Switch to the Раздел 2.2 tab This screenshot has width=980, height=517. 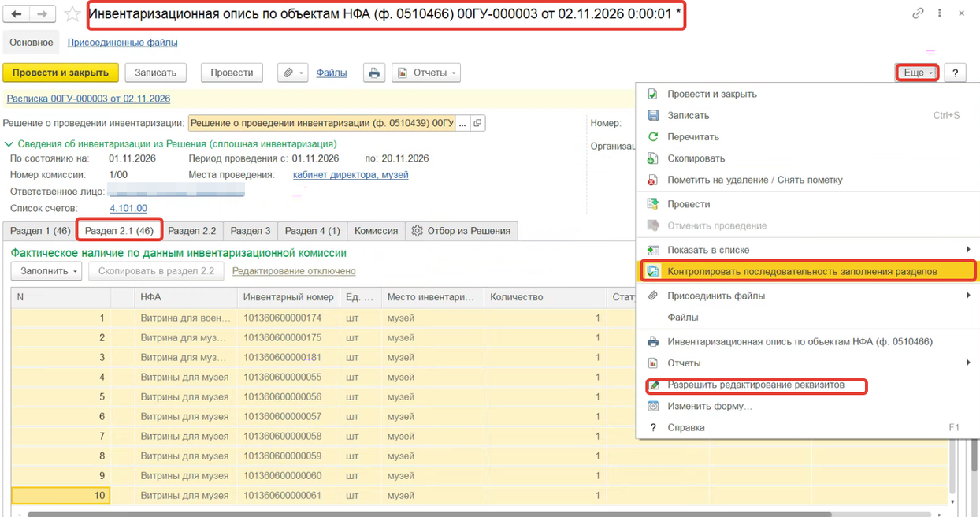pos(191,231)
